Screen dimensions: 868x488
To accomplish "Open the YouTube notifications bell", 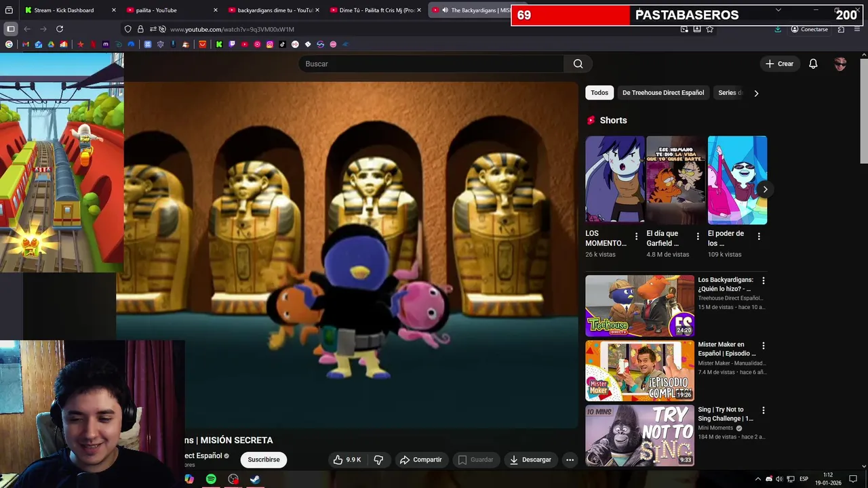I will pos(813,64).
